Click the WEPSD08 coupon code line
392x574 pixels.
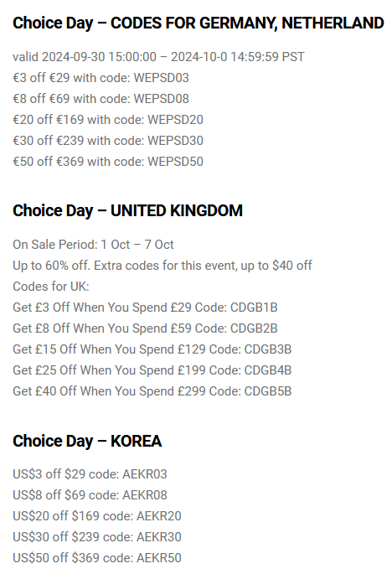tap(101, 99)
